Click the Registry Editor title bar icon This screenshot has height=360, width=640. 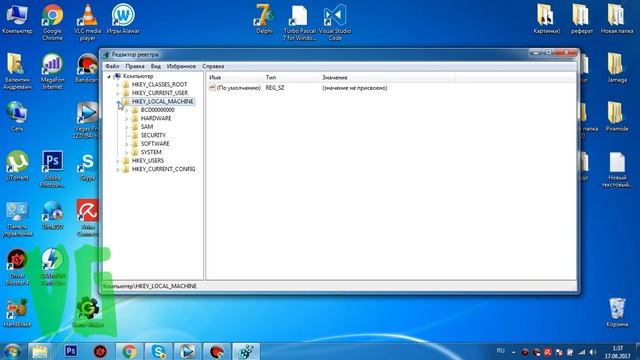(107, 54)
